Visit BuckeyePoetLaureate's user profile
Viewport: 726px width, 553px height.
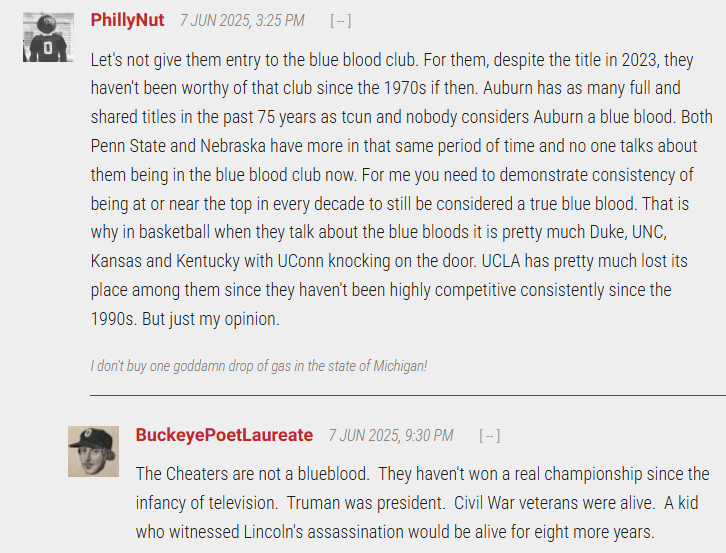[x=224, y=435]
